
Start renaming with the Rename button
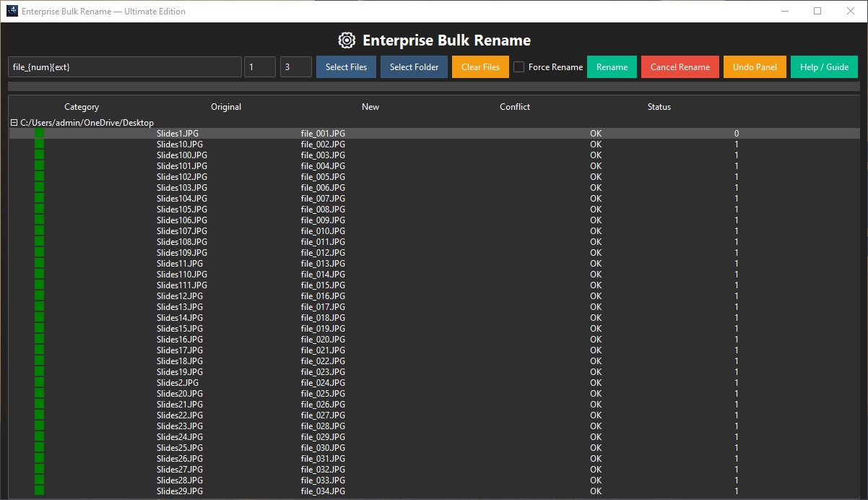click(612, 66)
